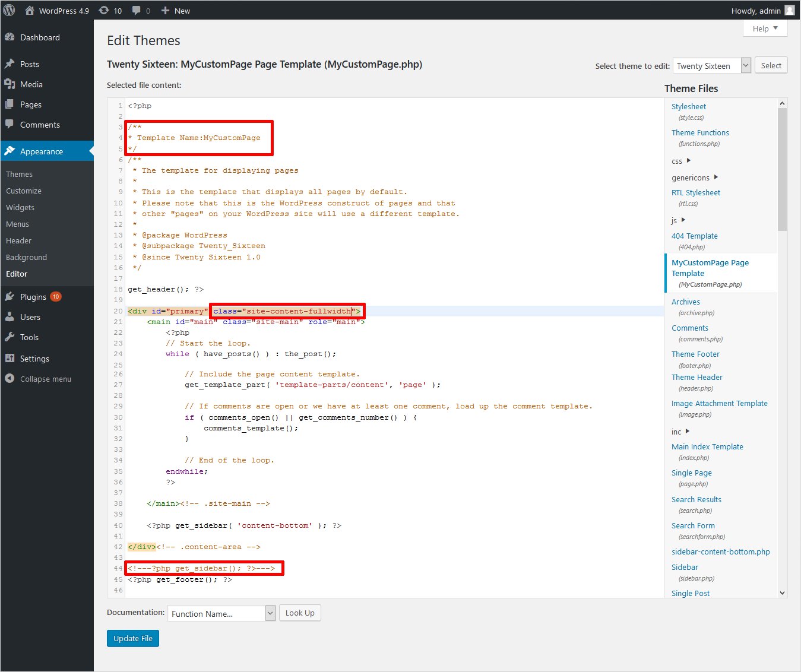This screenshot has height=672, width=801.
Task: Click the Update File button
Action: click(x=133, y=638)
